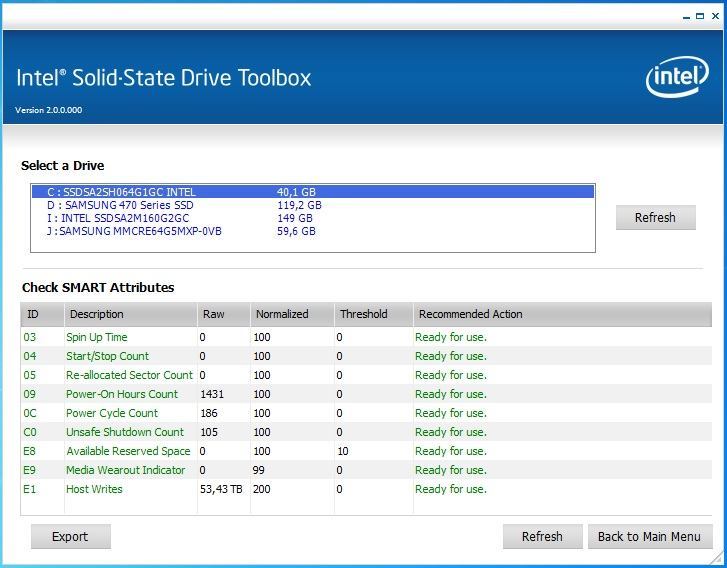Select drive D: SAMSUNG 470 Series SSD

[x=313, y=205]
